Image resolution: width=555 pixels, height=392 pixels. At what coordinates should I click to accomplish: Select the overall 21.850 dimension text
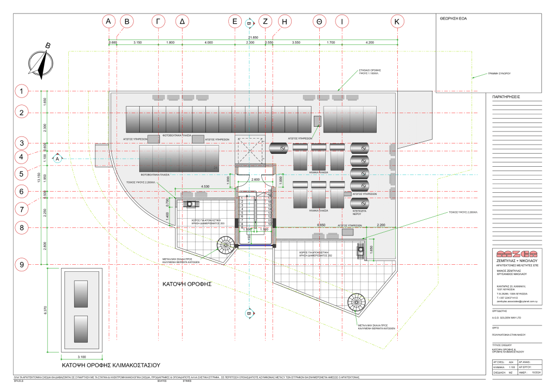click(253, 37)
